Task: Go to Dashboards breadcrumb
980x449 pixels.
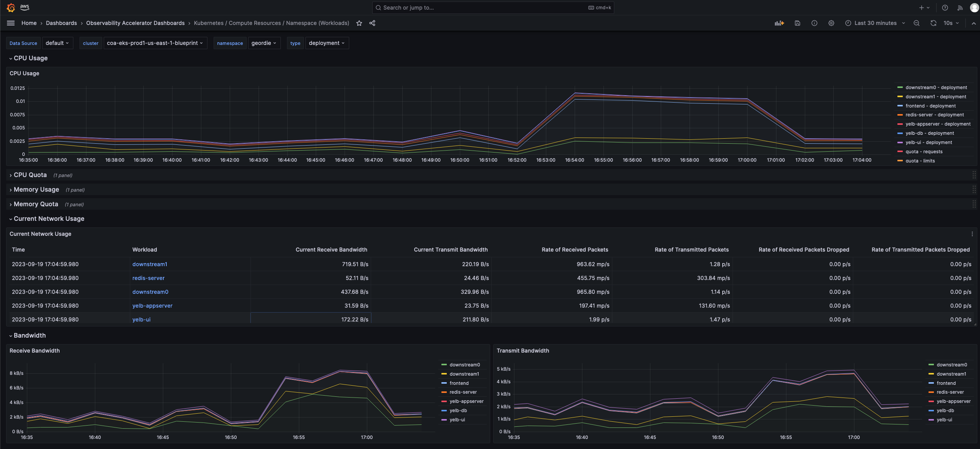Action: point(61,23)
